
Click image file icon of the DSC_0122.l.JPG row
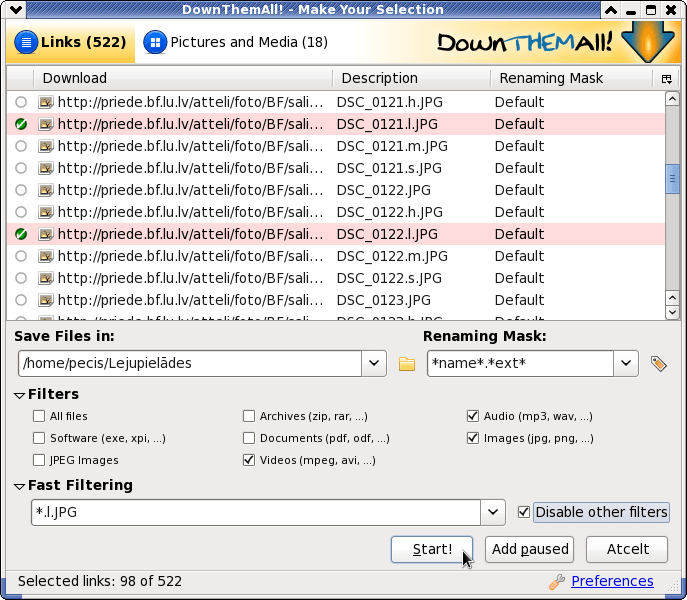pos(46,234)
